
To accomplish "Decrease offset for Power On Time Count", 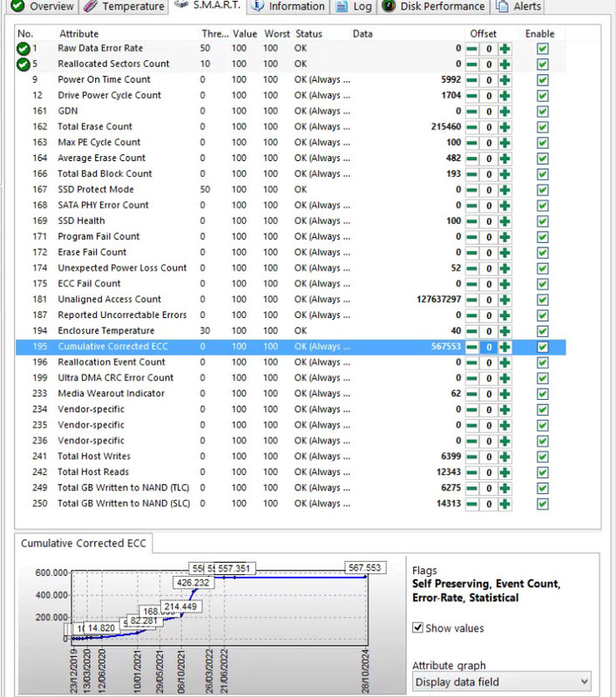I will point(472,80).
